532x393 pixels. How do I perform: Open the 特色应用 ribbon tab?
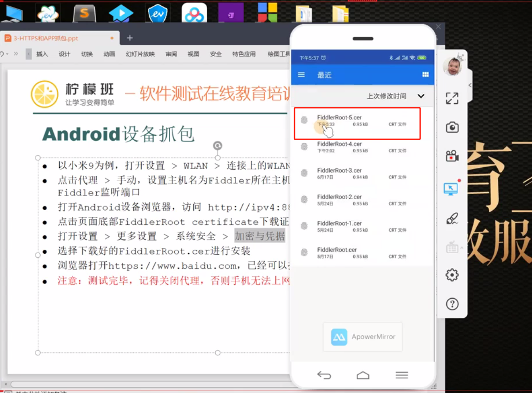(x=244, y=54)
